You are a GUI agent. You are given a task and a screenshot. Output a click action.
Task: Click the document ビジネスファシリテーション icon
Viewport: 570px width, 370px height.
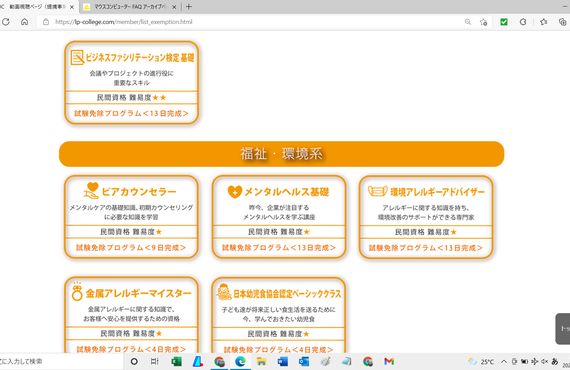[77, 57]
